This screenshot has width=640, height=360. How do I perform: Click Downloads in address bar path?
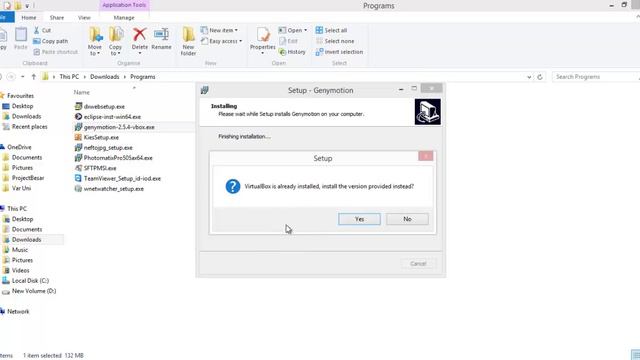click(x=104, y=77)
